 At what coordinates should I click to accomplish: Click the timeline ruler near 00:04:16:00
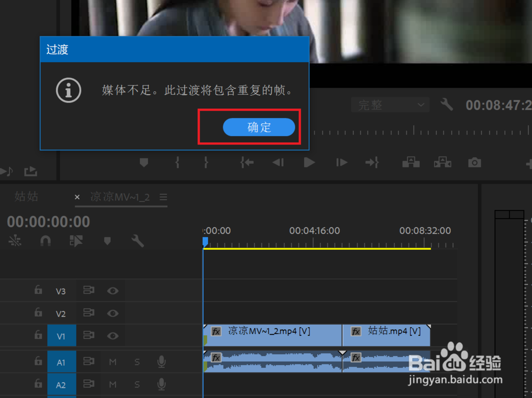pyautogui.click(x=314, y=242)
